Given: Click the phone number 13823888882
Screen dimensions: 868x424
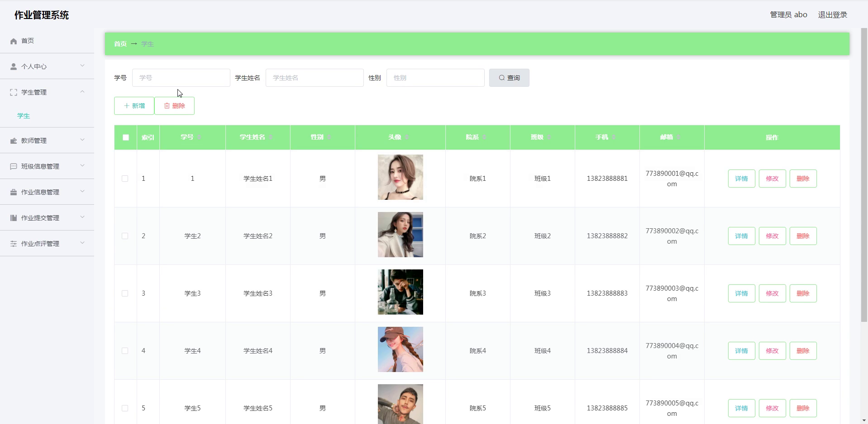Looking at the screenshot, I should [x=607, y=236].
